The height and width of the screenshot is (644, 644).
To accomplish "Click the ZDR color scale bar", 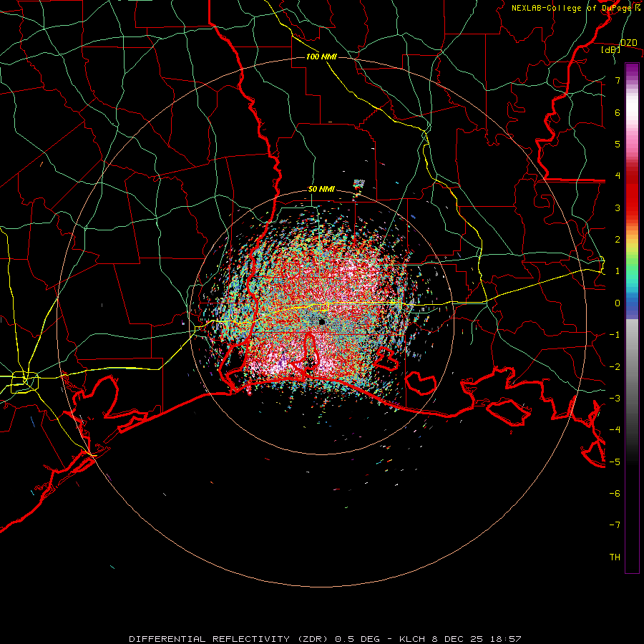I will click(632, 318).
